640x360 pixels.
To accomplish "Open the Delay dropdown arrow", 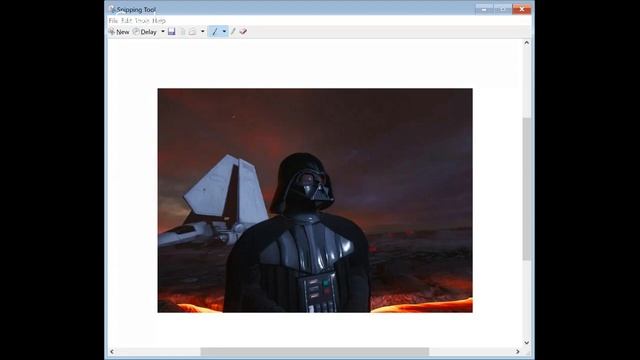I will click(162, 32).
